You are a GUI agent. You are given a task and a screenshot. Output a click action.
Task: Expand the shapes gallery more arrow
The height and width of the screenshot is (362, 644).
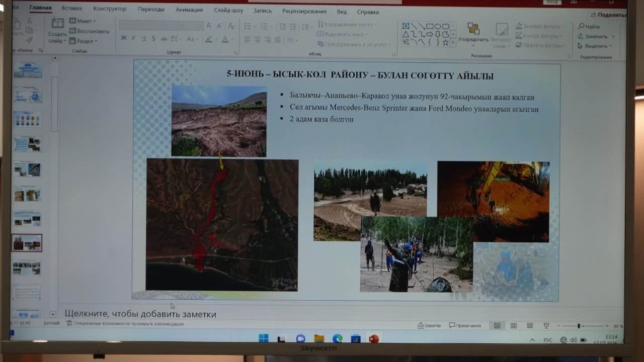[453, 43]
